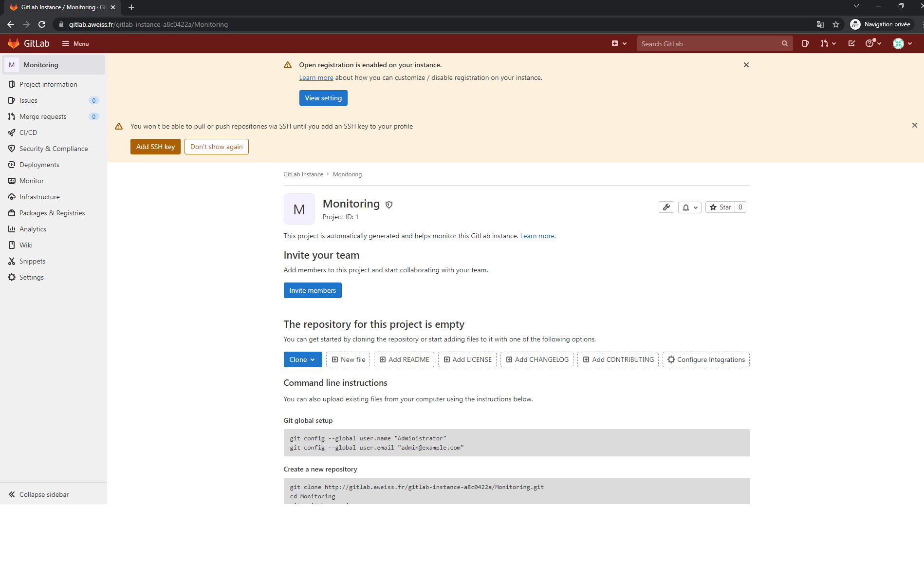Open the create new plus dropdown
Screen dimensions: 924x585
click(619, 43)
